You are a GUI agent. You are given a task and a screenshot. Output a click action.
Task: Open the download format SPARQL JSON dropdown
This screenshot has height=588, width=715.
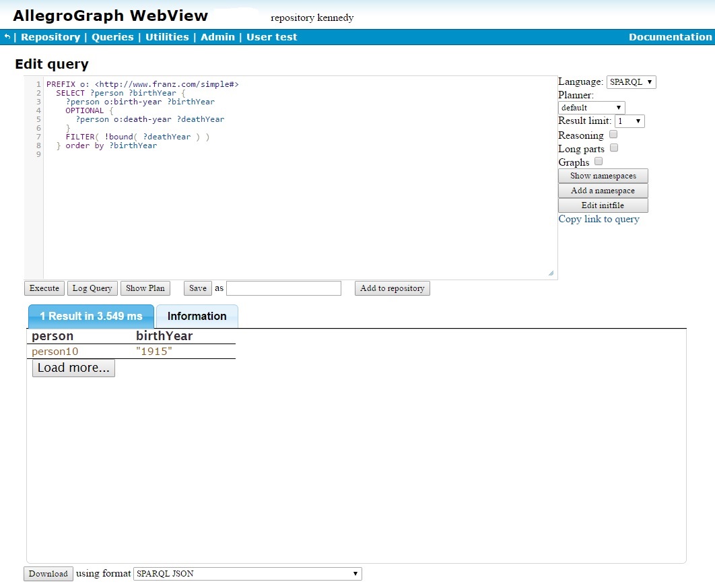(247, 574)
